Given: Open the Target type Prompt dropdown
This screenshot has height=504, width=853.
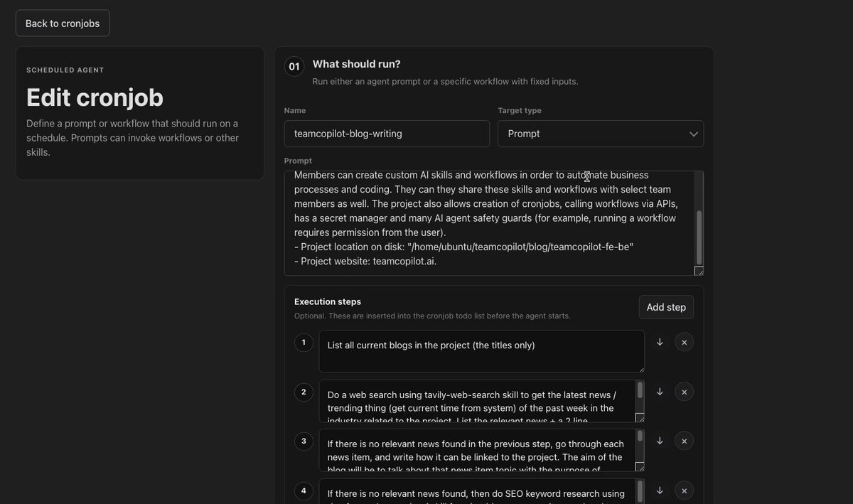Looking at the screenshot, I should tap(601, 134).
